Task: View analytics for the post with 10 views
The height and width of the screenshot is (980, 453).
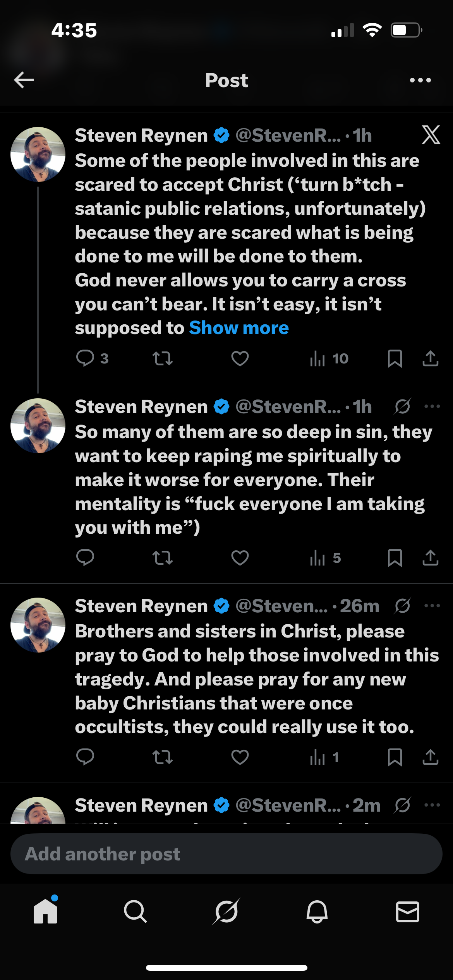Action: (329, 358)
